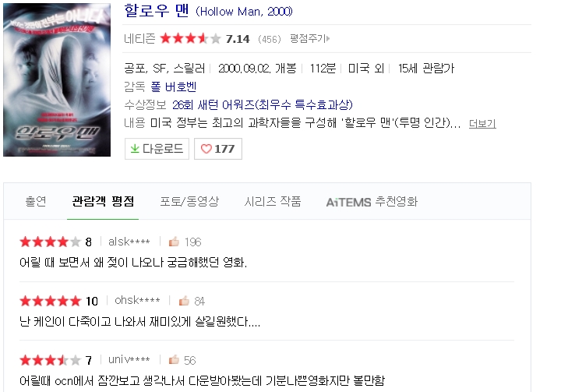Click thumbs-up icon on alsk**** review
The width and height of the screenshot is (561, 392).
(174, 242)
